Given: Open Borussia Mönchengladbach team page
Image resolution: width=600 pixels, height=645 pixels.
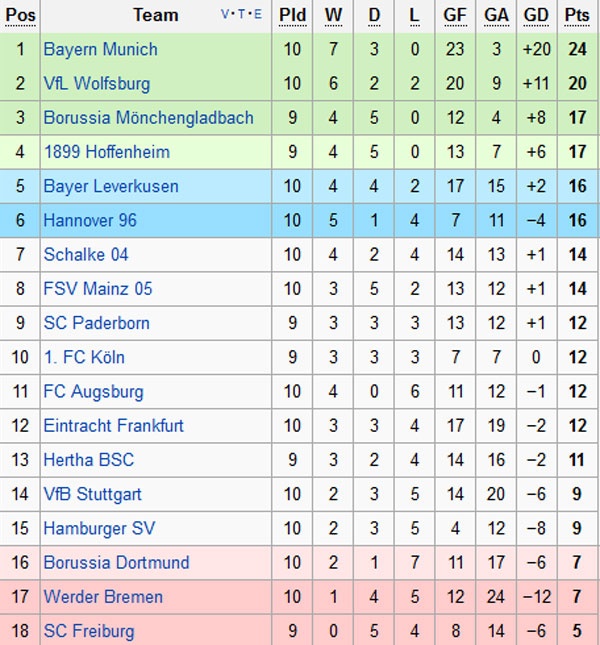Looking at the screenshot, I should click(x=148, y=118).
